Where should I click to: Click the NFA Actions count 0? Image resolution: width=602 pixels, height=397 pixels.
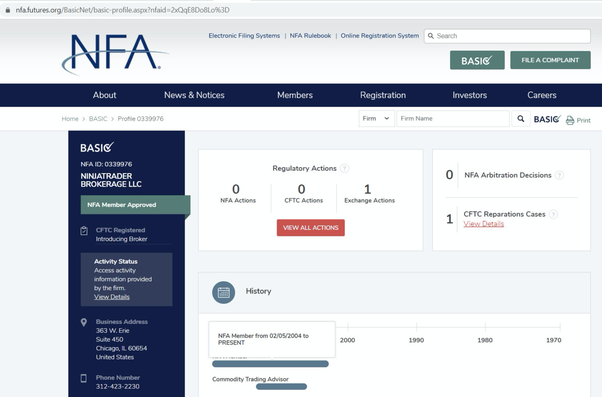point(236,189)
